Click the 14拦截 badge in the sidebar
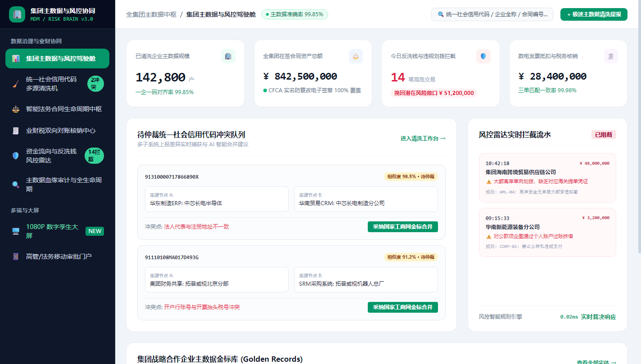The width and height of the screenshot is (641, 364). coord(95,156)
